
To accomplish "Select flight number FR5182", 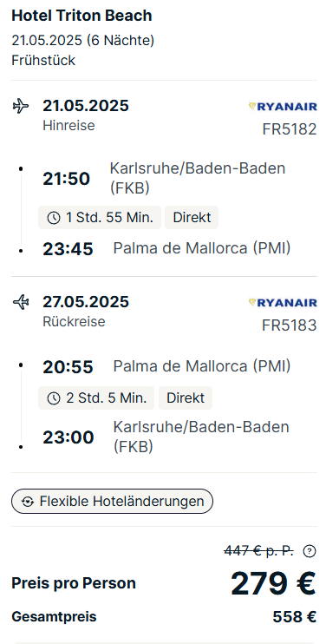I will (290, 129).
